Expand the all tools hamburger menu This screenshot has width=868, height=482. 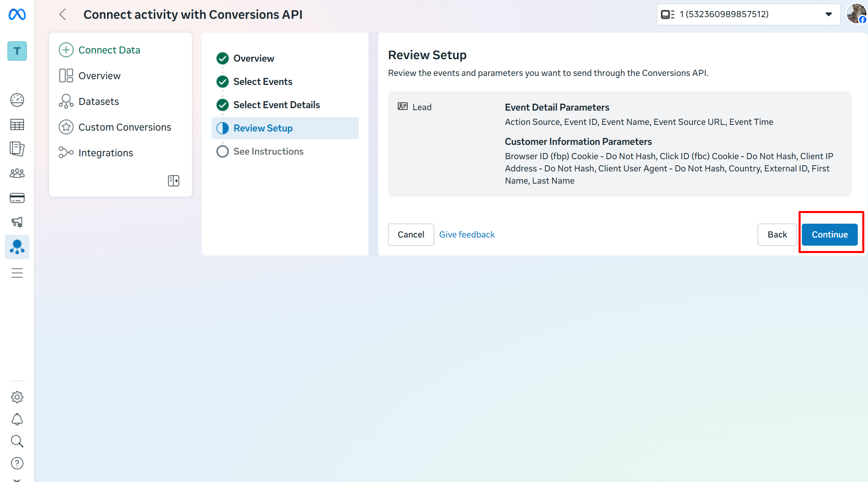point(17,273)
